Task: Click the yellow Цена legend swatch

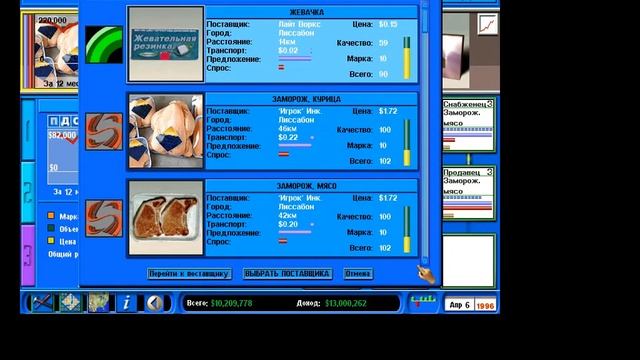Action: coord(51,241)
